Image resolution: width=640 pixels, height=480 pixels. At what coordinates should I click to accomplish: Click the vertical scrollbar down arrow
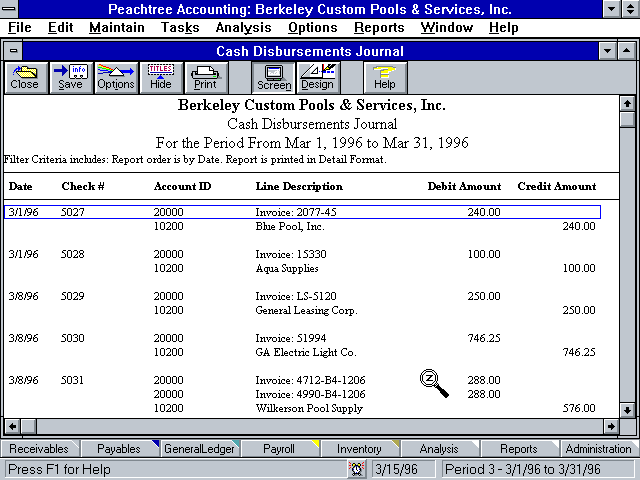click(x=627, y=410)
